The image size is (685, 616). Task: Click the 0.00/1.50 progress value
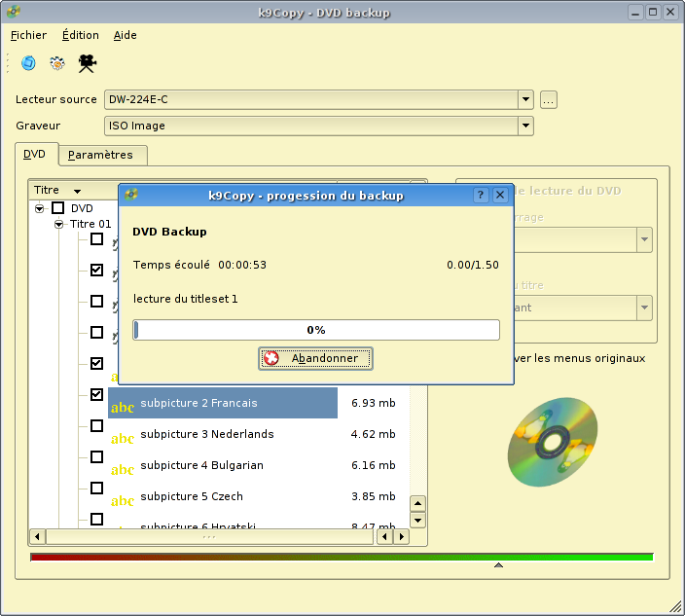coord(473,265)
